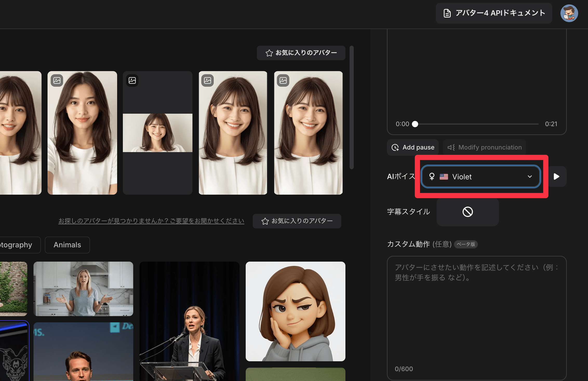Click the image badge on the second avatar thumbnail
Image resolution: width=588 pixels, height=381 pixels.
tap(57, 80)
